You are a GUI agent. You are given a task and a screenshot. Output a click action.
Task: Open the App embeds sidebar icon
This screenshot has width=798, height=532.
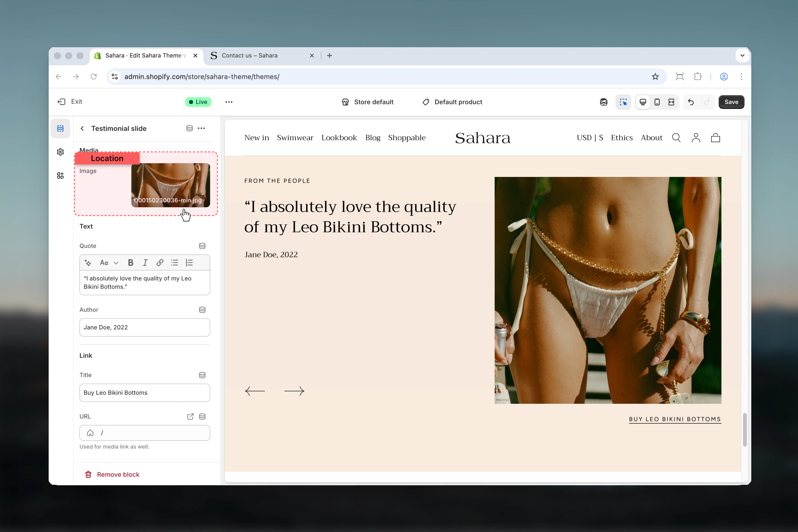click(x=60, y=175)
